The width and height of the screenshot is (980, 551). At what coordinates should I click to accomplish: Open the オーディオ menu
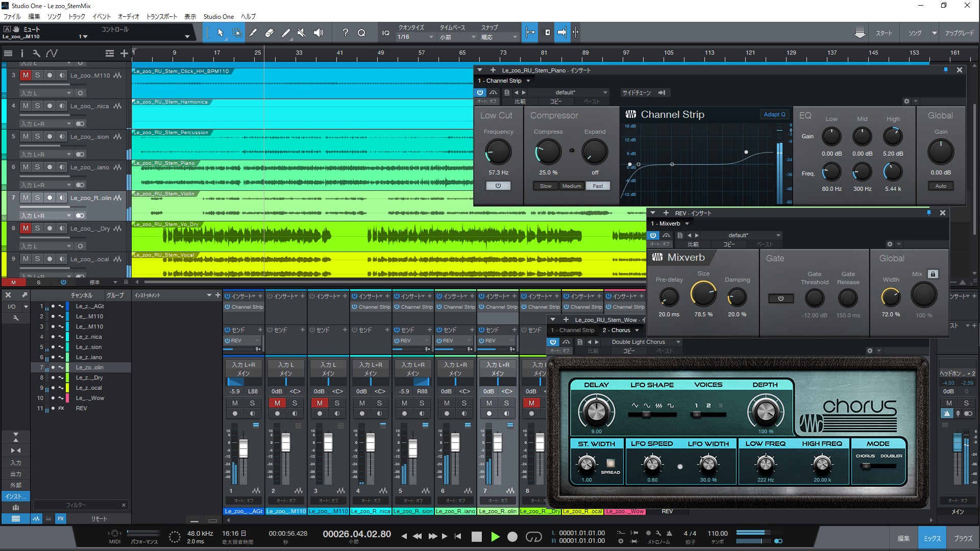(x=129, y=16)
